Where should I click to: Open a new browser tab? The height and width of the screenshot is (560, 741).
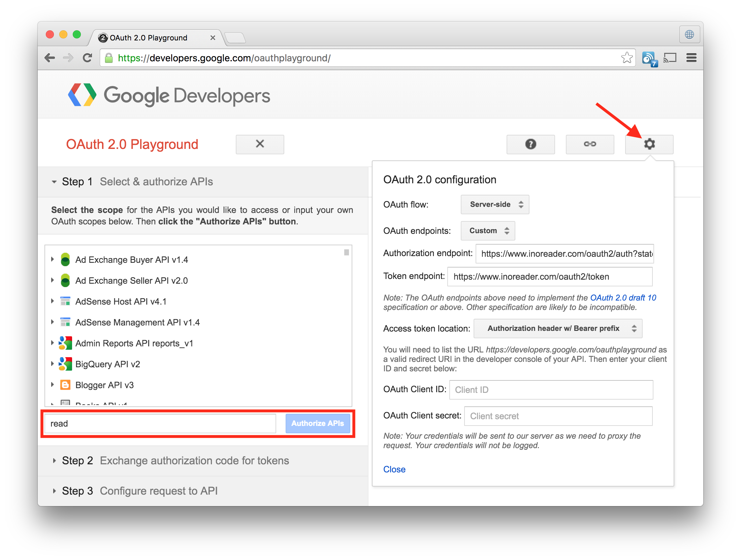pos(235,38)
